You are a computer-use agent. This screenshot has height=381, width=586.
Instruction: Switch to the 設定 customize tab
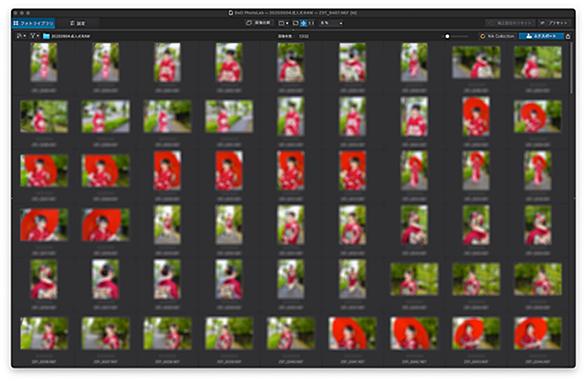coord(78,23)
